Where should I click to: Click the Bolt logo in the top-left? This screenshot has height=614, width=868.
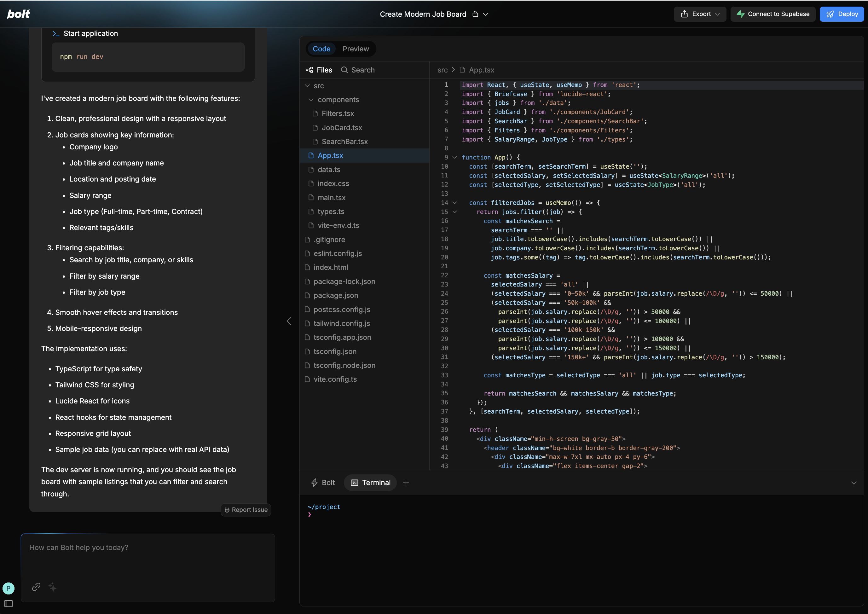(x=18, y=14)
